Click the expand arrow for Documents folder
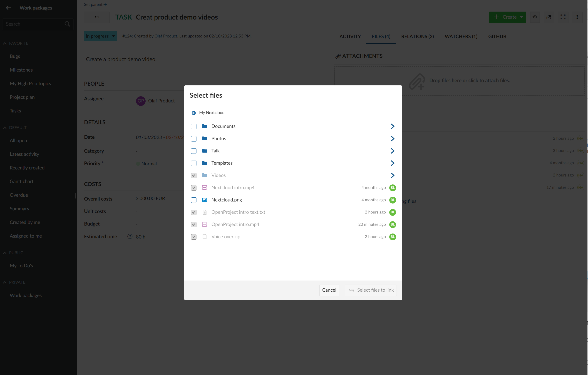Screen dimensions: 588x375 tap(392, 126)
